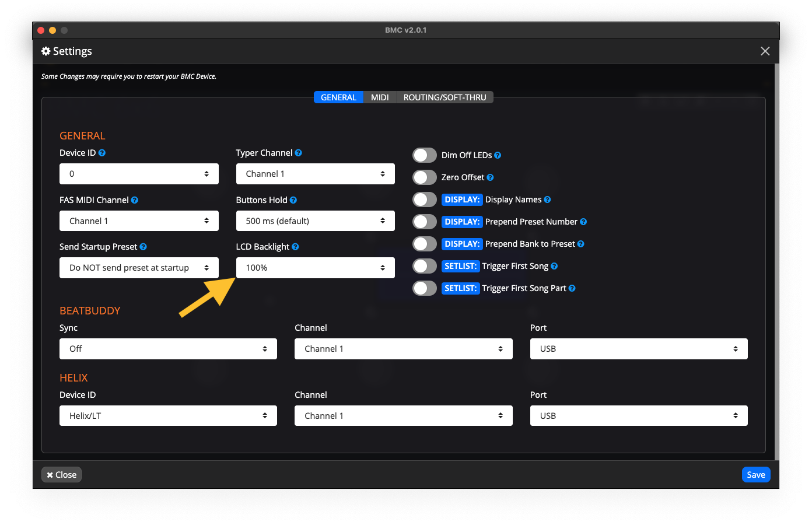
Task: Show help for Buttons Hold
Action: (293, 200)
